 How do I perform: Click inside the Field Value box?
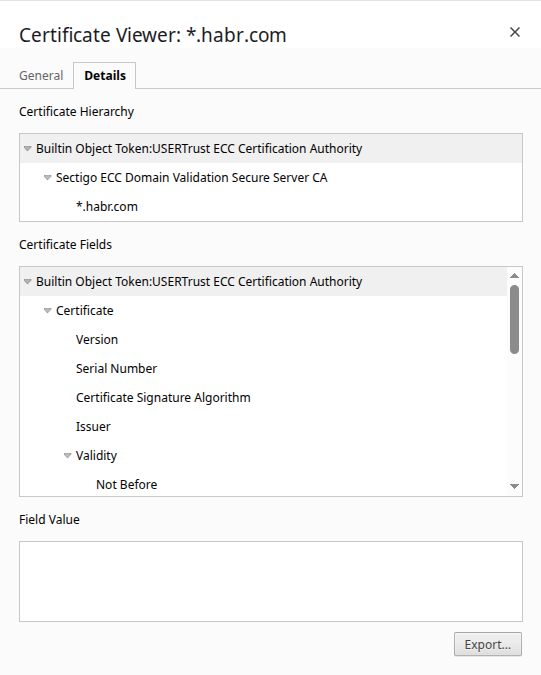(271, 582)
